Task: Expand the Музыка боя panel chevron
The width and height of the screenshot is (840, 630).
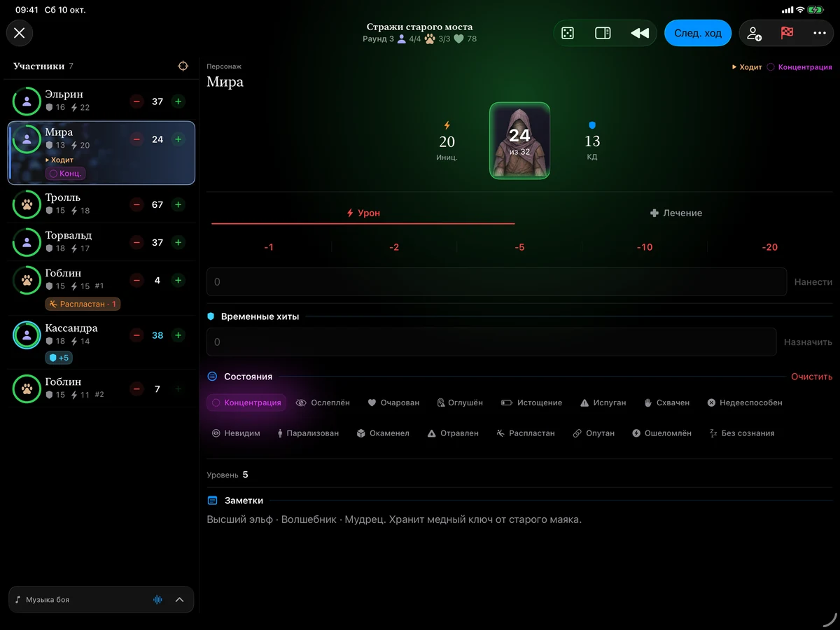Action: [179, 600]
